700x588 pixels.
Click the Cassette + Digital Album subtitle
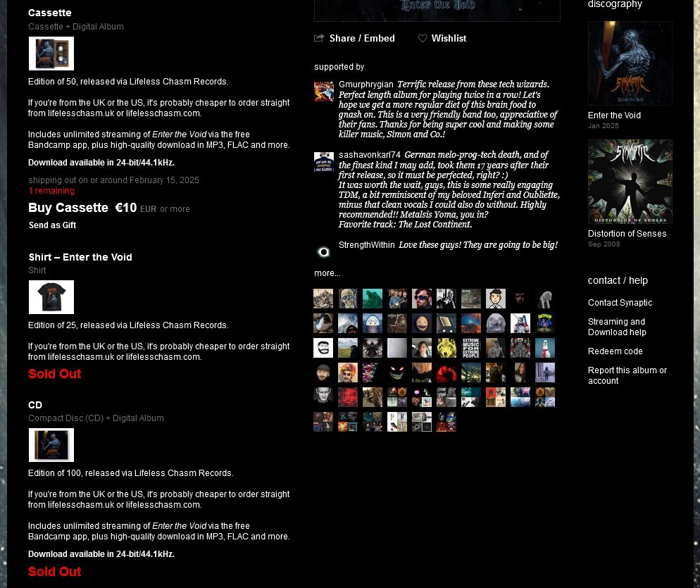pyautogui.click(x=76, y=27)
